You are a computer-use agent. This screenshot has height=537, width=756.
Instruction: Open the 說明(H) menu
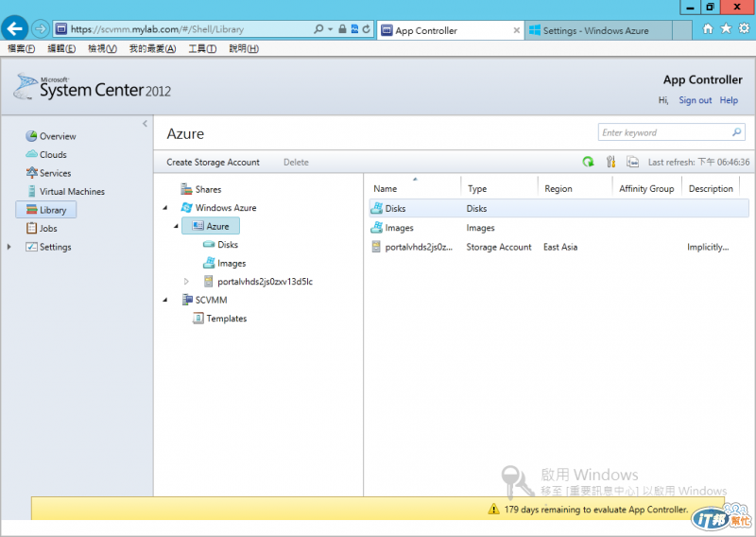[244, 49]
